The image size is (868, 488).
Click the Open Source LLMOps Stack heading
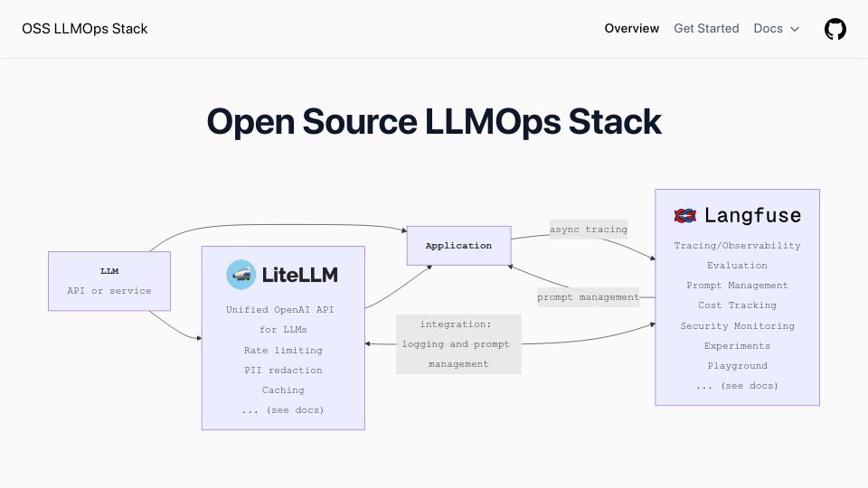click(x=434, y=122)
